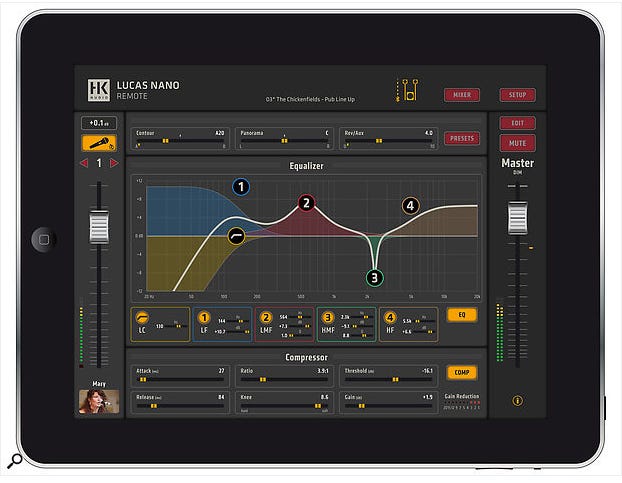This screenshot has height=483, width=622.
Task: Adjust the LMF Q mini slider
Action: pyautogui.click(x=300, y=335)
